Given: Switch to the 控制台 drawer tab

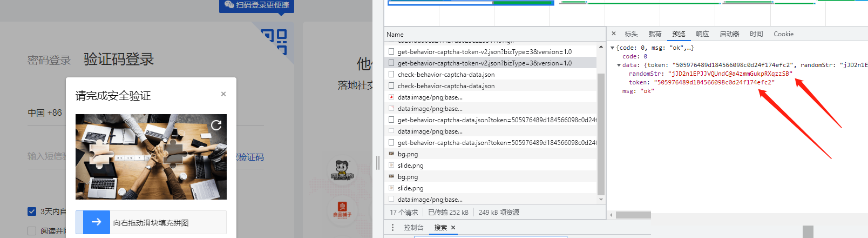Looking at the screenshot, I should [x=413, y=228].
